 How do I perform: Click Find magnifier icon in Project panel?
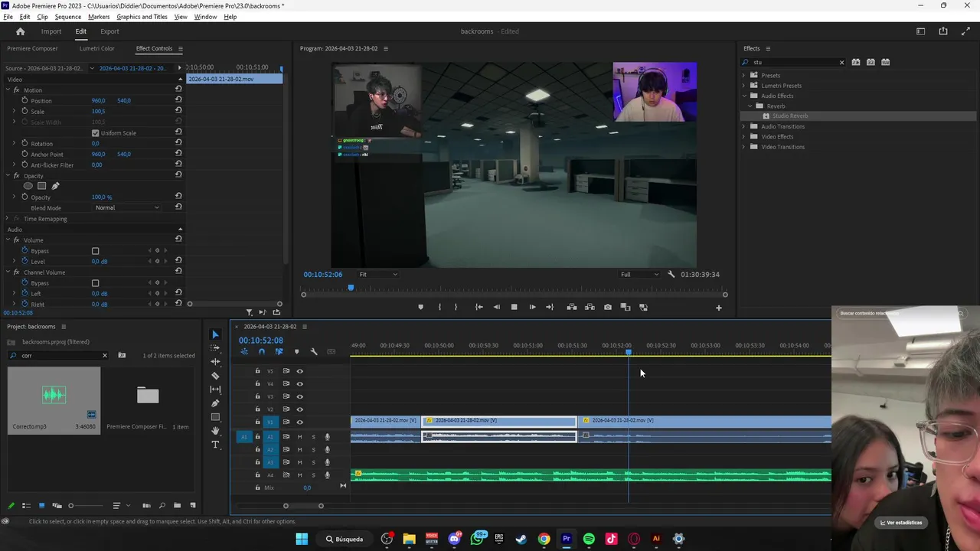coord(162,505)
